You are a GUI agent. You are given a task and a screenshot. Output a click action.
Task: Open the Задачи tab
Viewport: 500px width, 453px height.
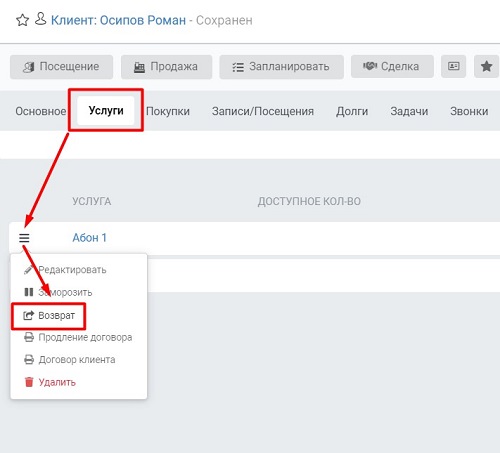pyautogui.click(x=409, y=111)
